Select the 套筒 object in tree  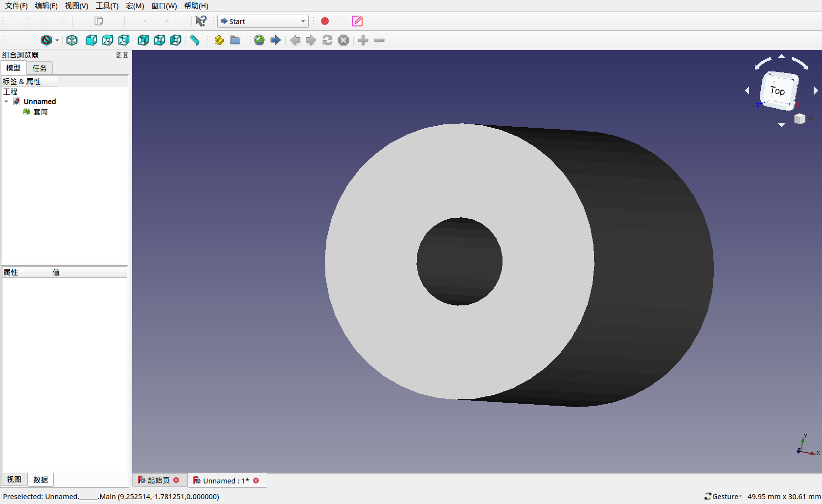(x=40, y=112)
